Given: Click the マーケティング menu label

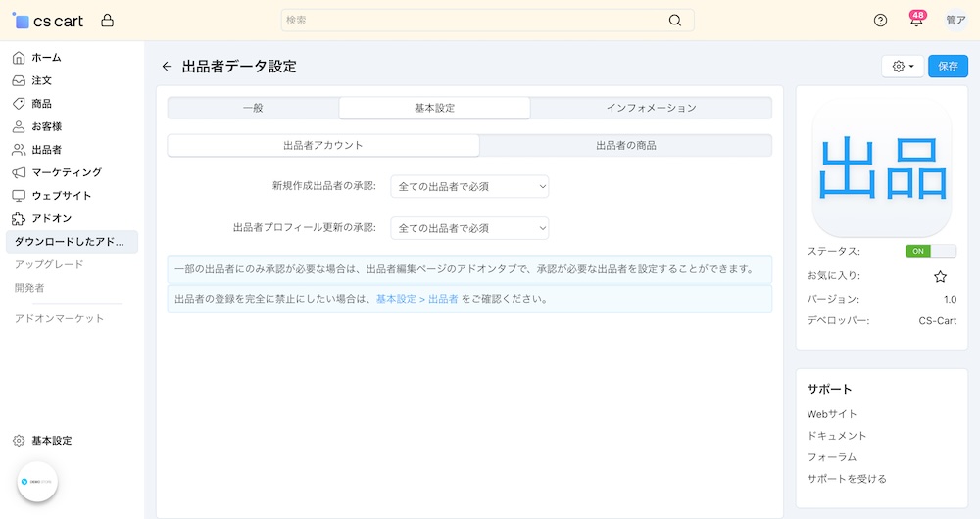Looking at the screenshot, I should coord(67,172).
